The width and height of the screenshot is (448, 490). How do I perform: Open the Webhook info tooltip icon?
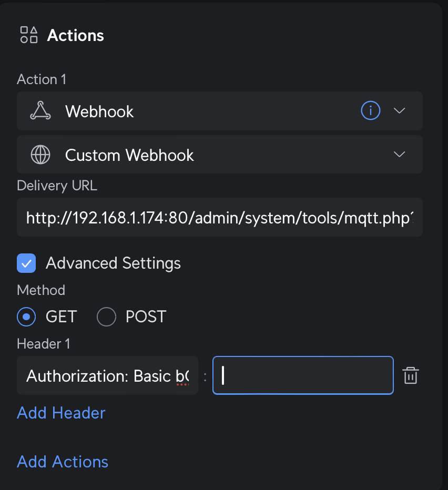[370, 111]
